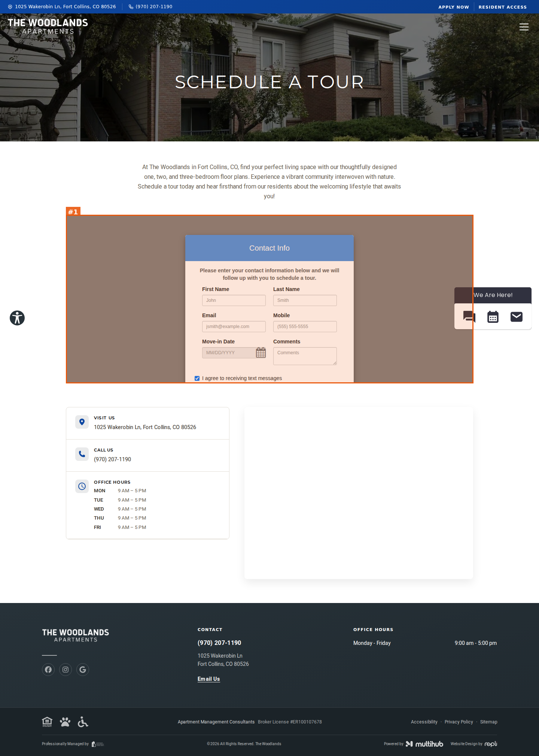Call the phone number in top bar
Viewport: 539px width, 756px height.
click(150, 7)
